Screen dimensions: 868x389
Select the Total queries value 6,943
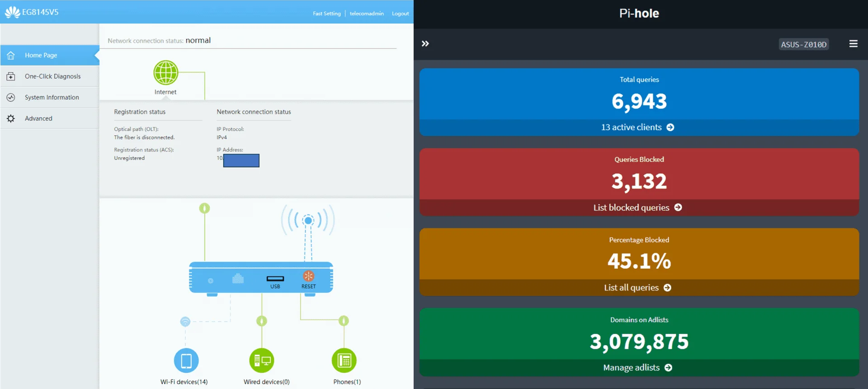(x=639, y=101)
